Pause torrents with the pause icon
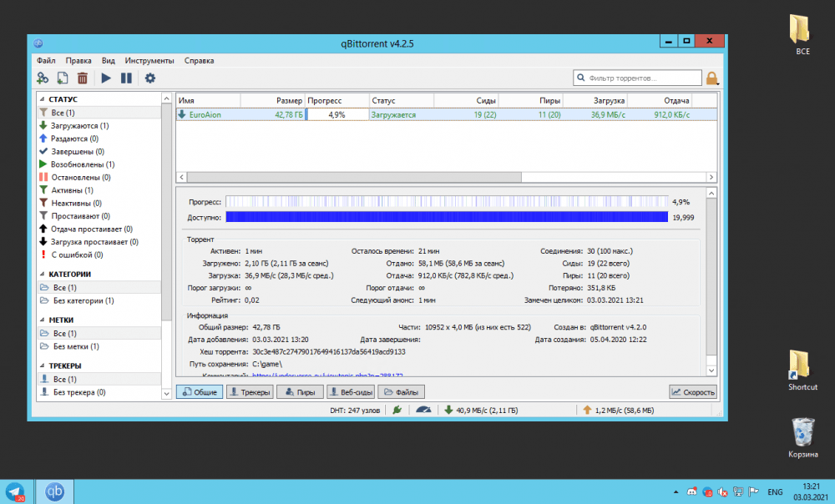Screen dimensions: 835x504 pos(126,78)
